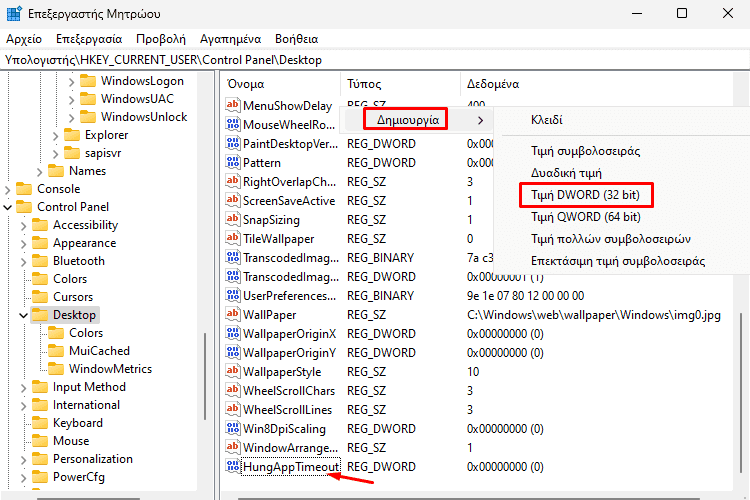Expand the Accessibility key in tree
The height and width of the screenshot is (500, 750).
tap(24, 225)
